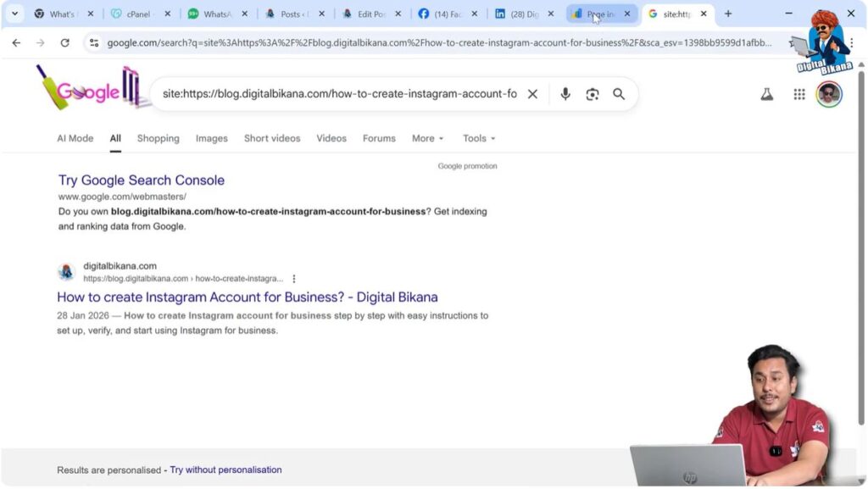Close the WhatsApp tab

click(x=245, y=14)
